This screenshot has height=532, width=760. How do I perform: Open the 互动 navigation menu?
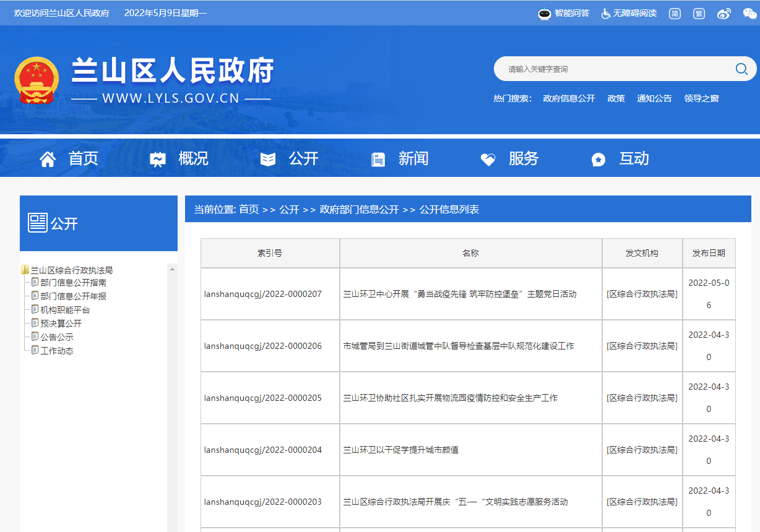634,159
